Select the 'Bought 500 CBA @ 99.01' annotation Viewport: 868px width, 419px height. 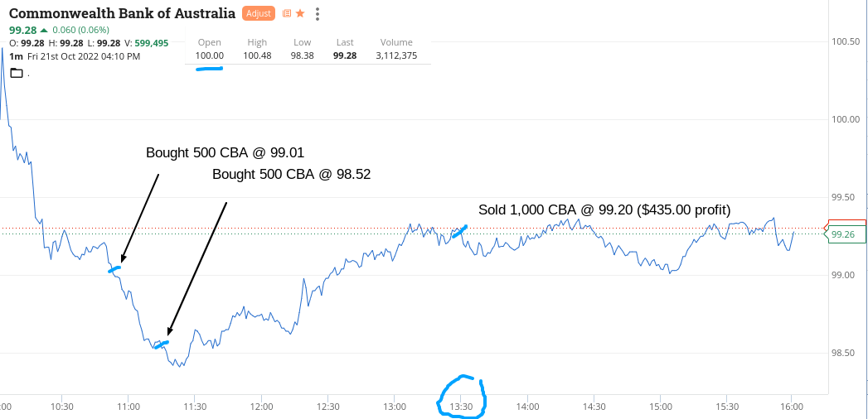[x=225, y=152]
